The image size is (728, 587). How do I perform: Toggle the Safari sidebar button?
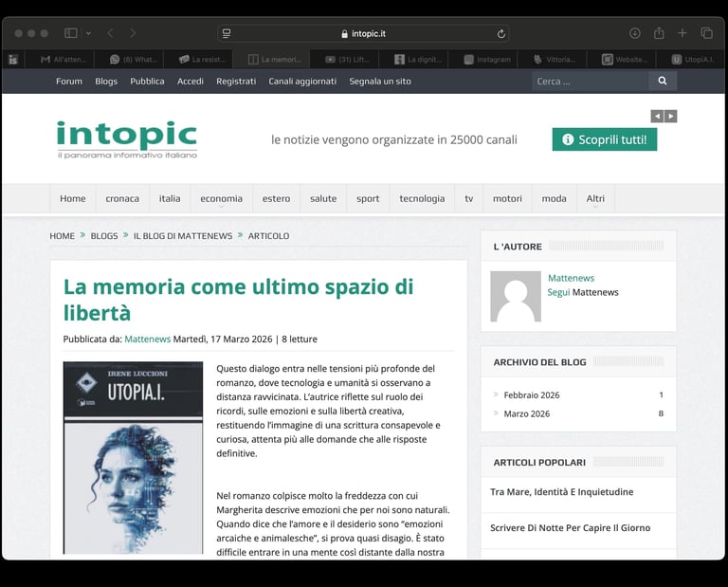point(70,33)
